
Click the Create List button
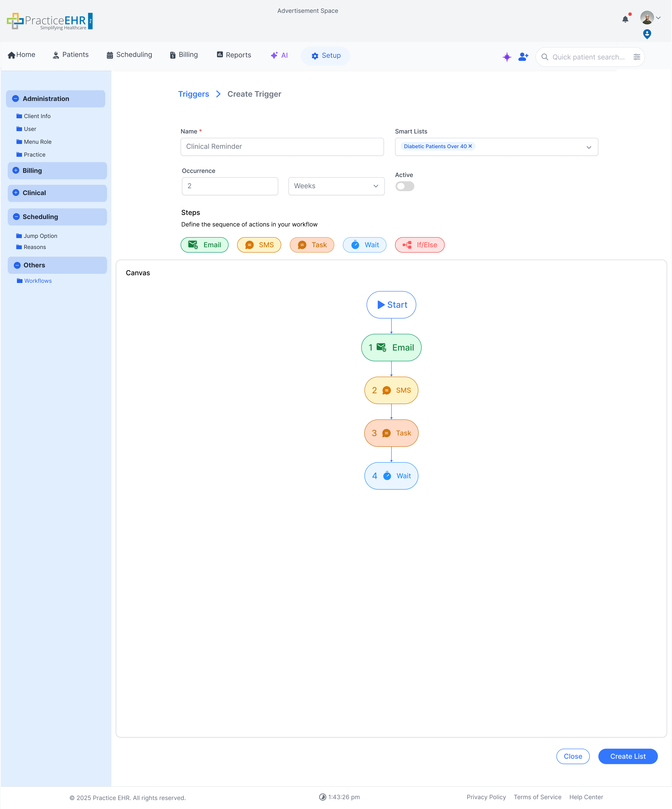click(627, 756)
